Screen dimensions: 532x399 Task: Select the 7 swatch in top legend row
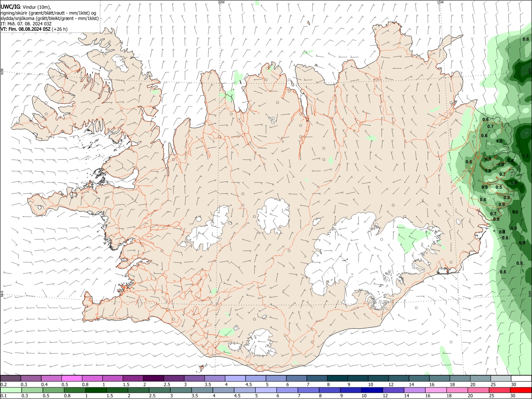click(x=316, y=378)
